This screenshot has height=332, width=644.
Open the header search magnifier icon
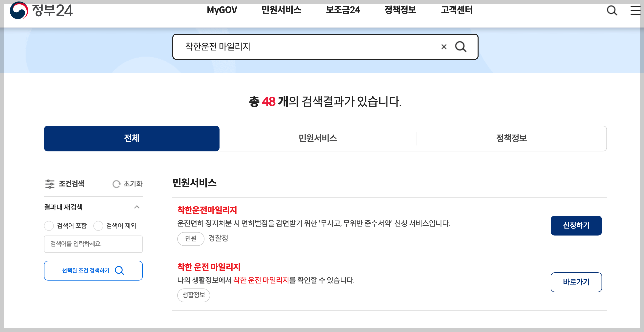[x=612, y=11]
